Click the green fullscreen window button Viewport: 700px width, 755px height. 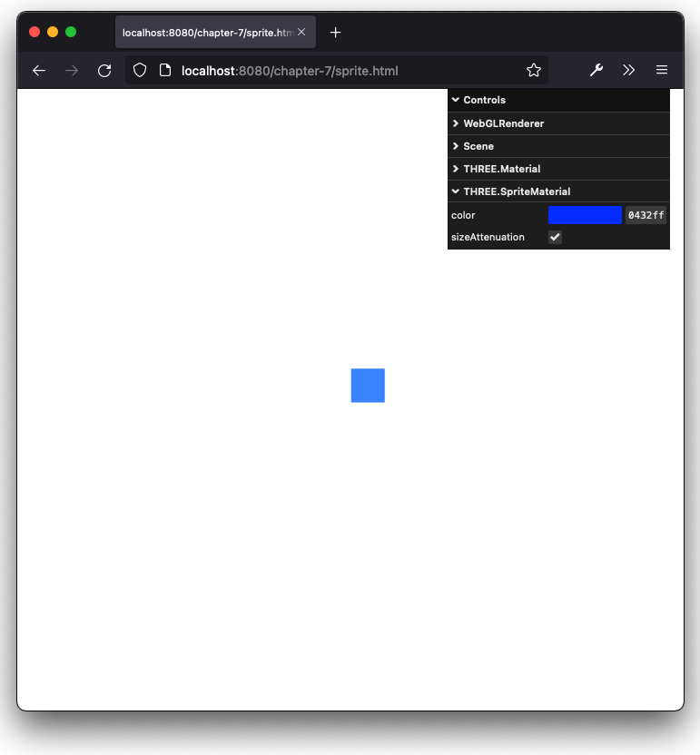(71, 32)
